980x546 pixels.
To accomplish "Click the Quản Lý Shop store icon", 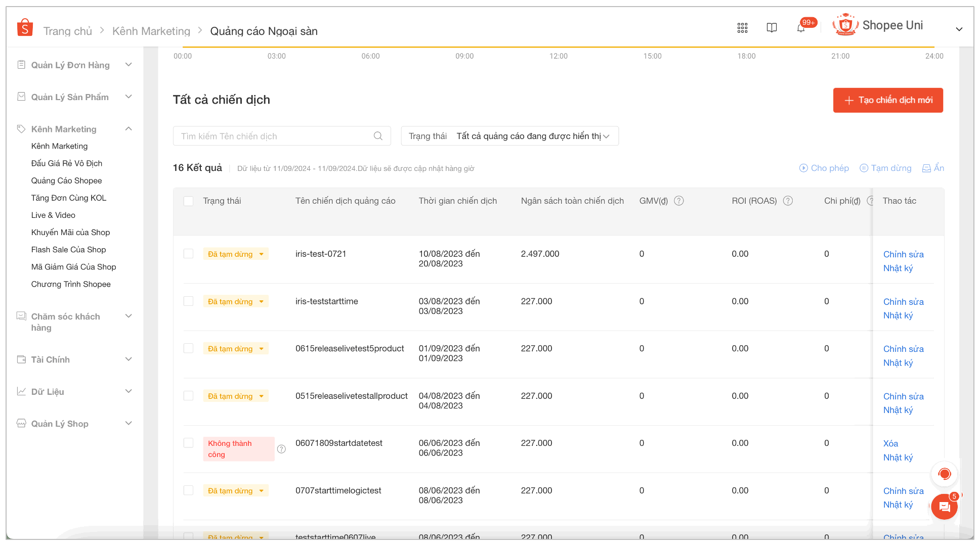I will tap(21, 423).
